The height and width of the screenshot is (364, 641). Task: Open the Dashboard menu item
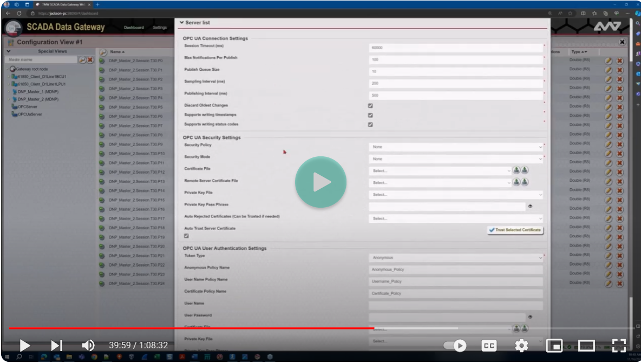tap(134, 28)
